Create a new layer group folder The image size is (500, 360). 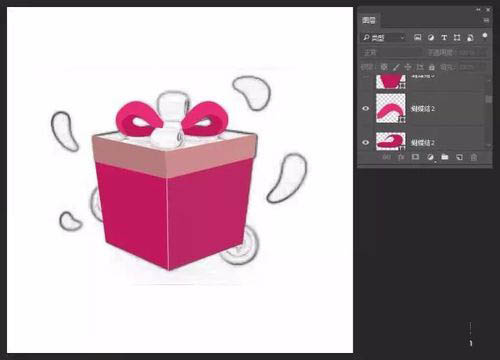(x=445, y=157)
